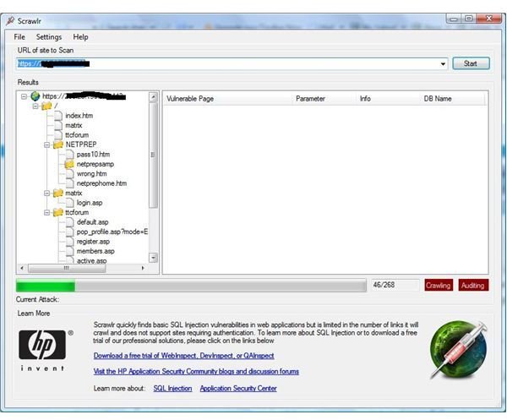Select the globe icon of the site root
Image resolution: width=507 pixels, height=420 pixels.
35,96
